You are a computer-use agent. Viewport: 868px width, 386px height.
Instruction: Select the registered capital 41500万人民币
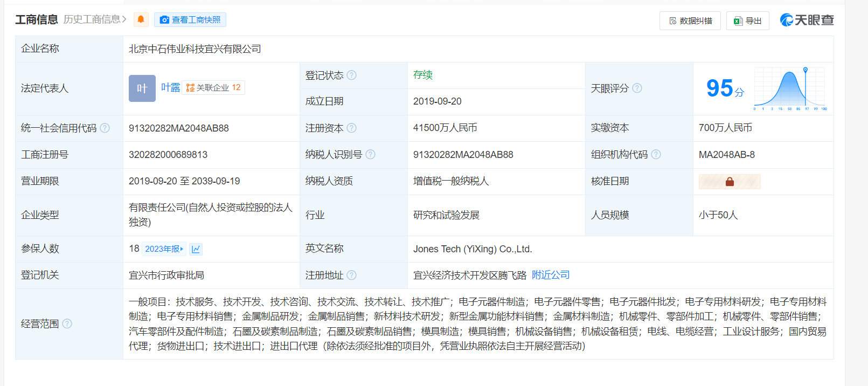pos(445,128)
